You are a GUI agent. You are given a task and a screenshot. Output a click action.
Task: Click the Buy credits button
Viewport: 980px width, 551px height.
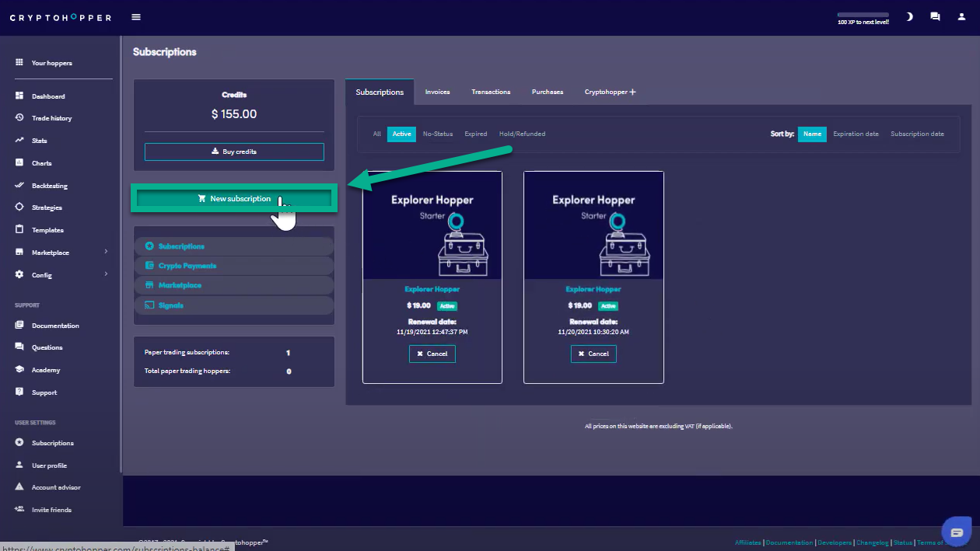pyautogui.click(x=234, y=152)
